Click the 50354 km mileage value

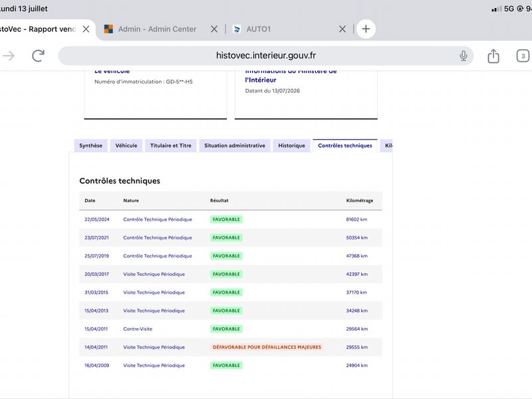[x=357, y=238]
